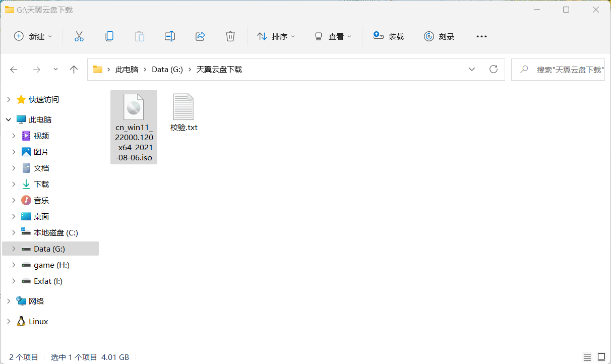The width and height of the screenshot is (611, 364).
Task: Open address bar history dropdown
Action: [x=472, y=70]
